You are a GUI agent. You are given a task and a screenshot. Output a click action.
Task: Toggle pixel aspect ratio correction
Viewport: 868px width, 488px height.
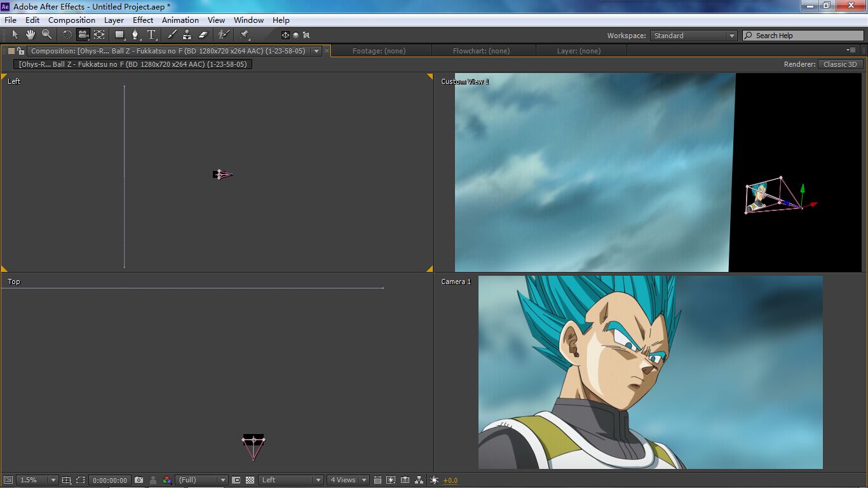pyautogui.click(x=377, y=480)
